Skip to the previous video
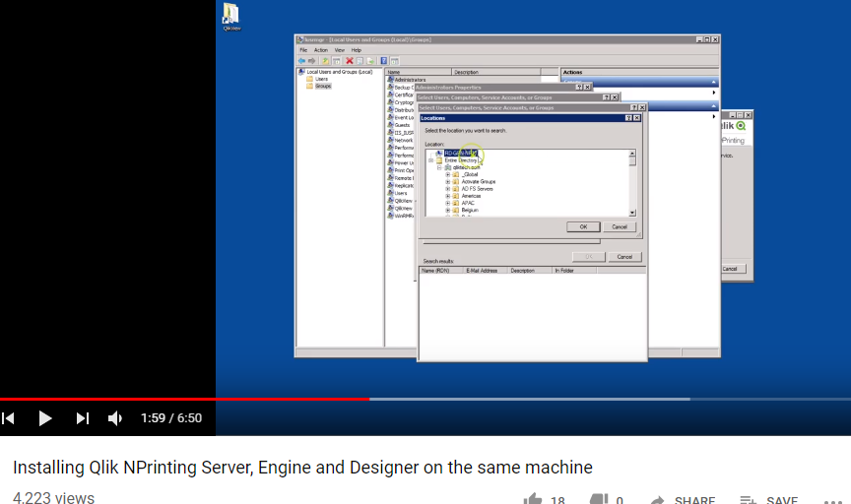Image resolution: width=851 pixels, height=504 pixels. pos(8,418)
